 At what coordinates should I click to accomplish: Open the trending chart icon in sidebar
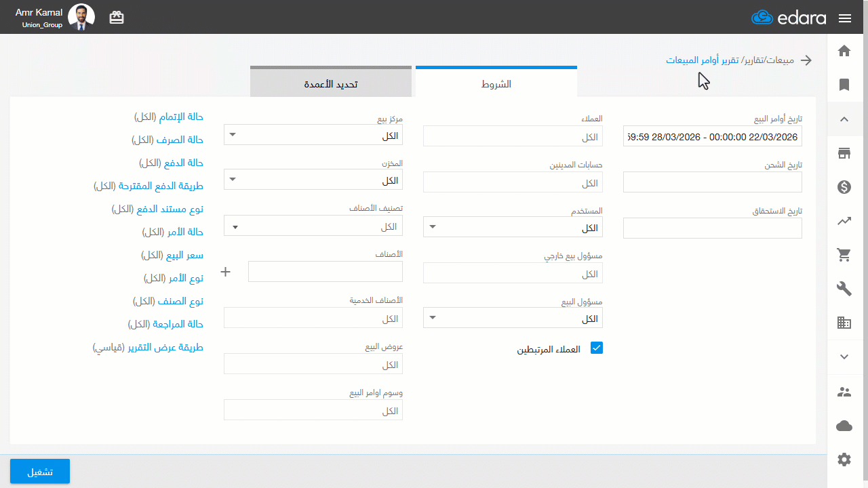tap(844, 221)
